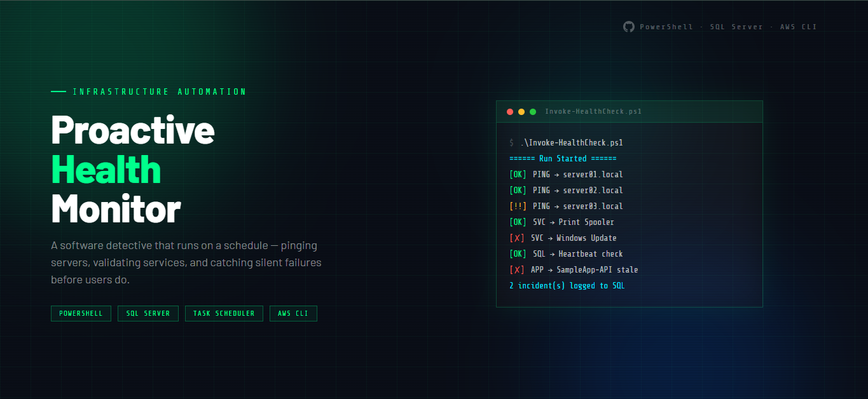Click the yellow terminal window dot
The image size is (868, 399).
pyautogui.click(x=521, y=112)
